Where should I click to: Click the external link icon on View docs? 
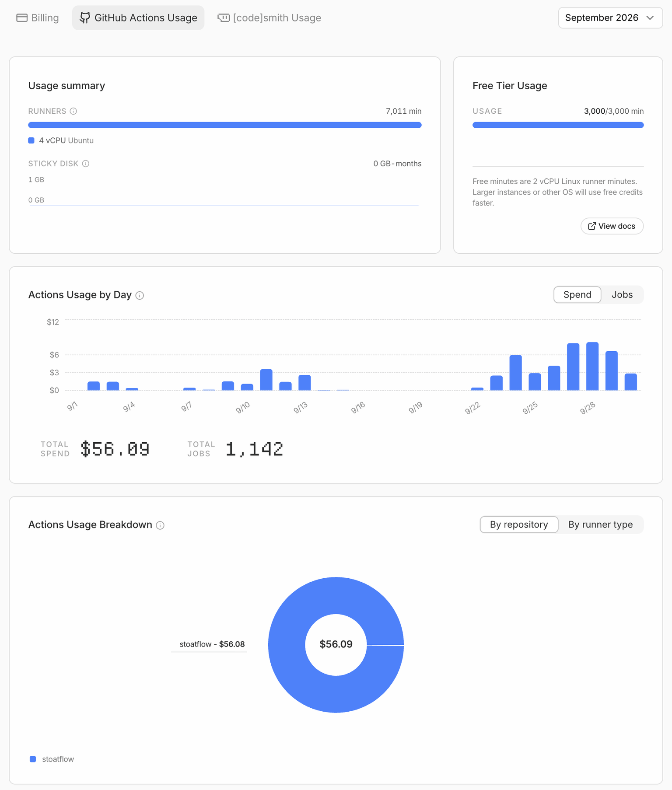coord(592,226)
